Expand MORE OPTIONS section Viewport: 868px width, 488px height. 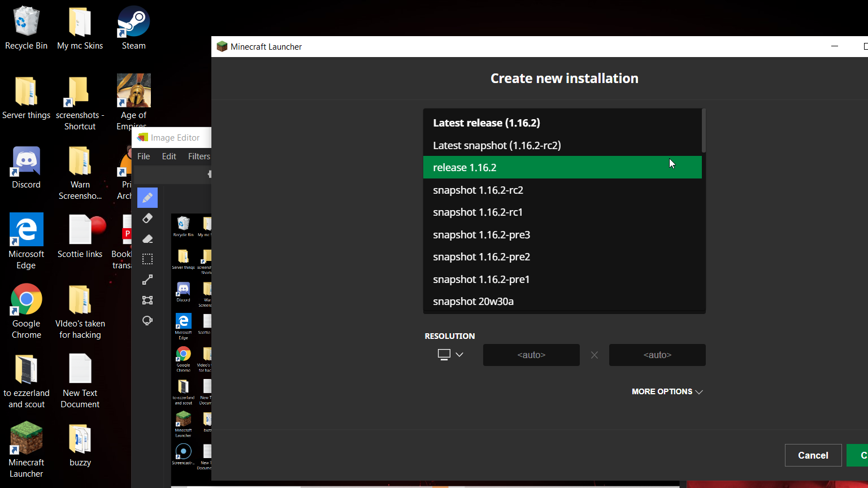(667, 391)
